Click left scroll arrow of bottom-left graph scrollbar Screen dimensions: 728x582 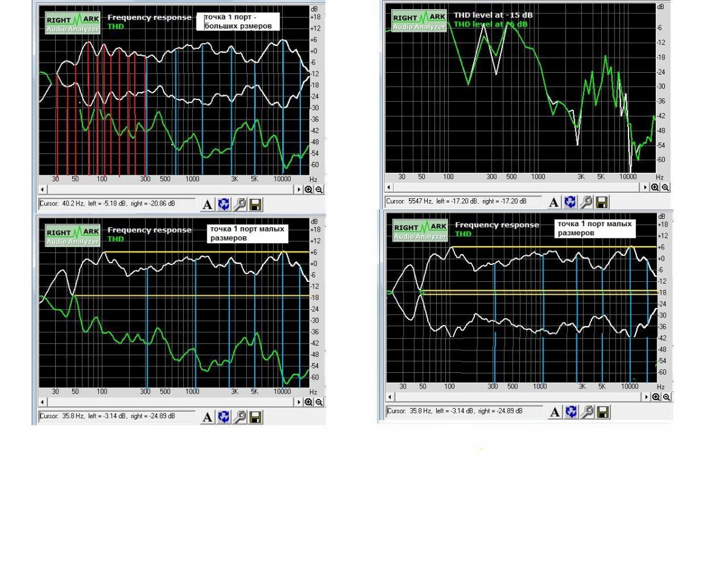(42, 402)
